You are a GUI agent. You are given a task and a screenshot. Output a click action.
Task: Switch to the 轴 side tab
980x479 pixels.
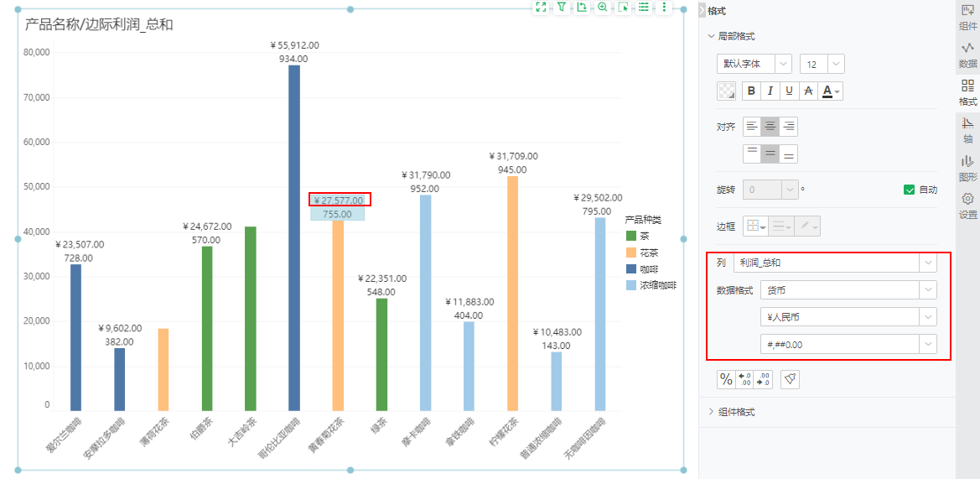click(967, 129)
